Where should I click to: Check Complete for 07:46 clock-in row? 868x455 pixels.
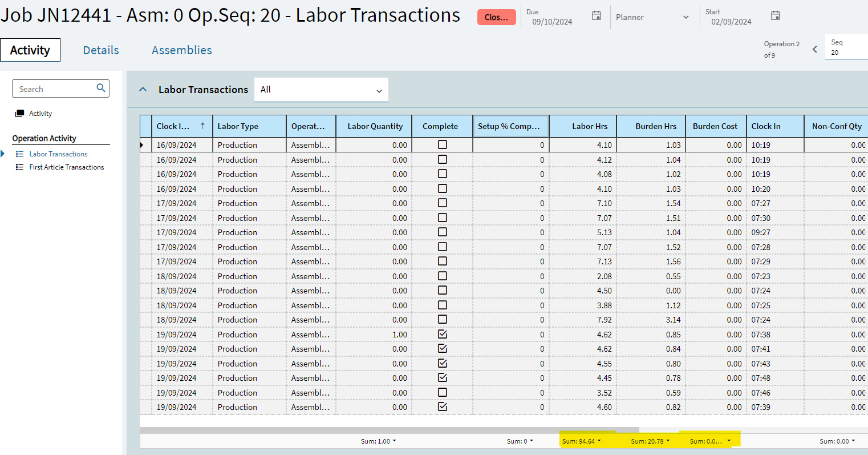pyautogui.click(x=442, y=392)
